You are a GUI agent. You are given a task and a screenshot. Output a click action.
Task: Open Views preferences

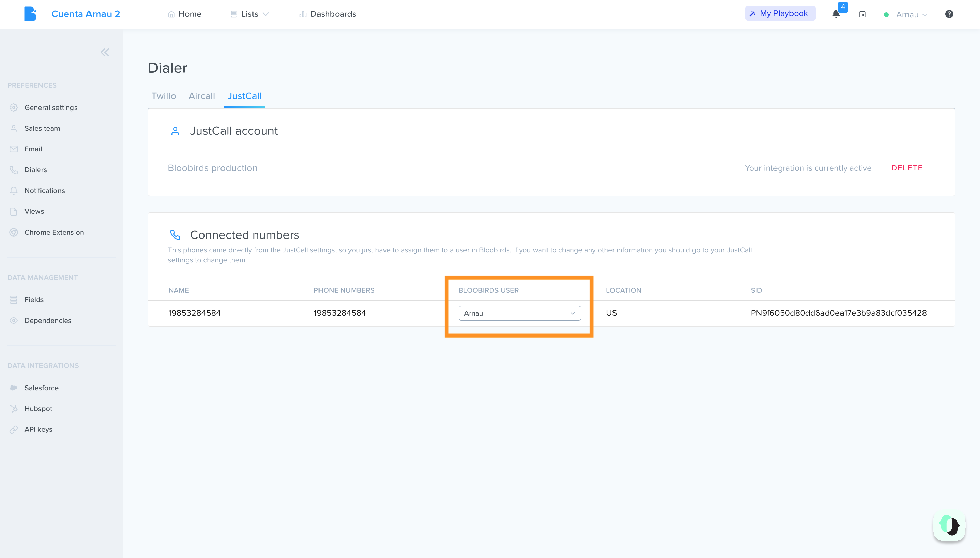tap(34, 212)
